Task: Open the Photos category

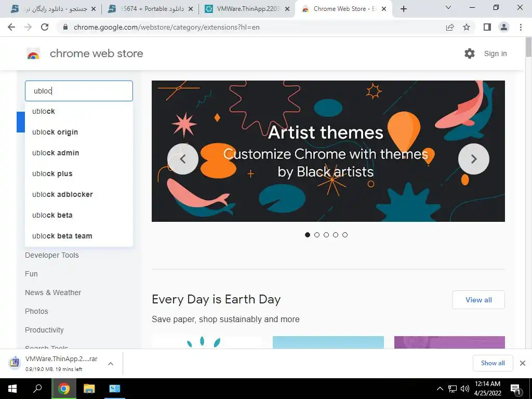Action: pyautogui.click(x=37, y=311)
